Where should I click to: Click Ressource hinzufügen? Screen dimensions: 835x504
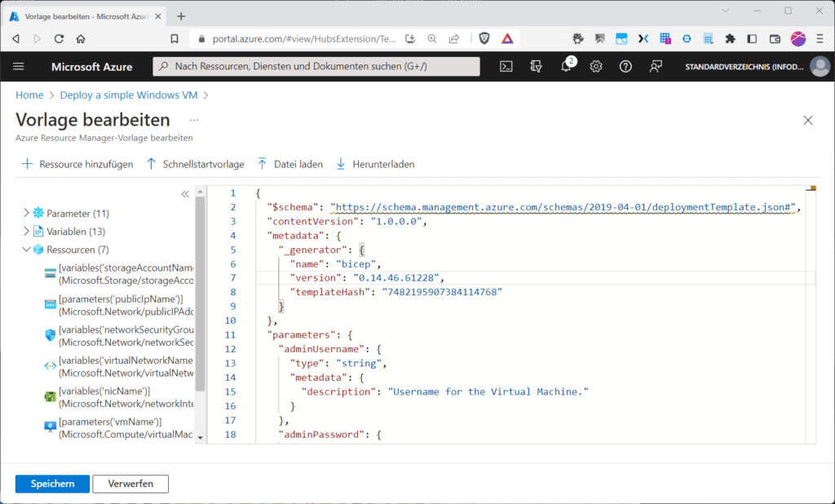pos(77,164)
